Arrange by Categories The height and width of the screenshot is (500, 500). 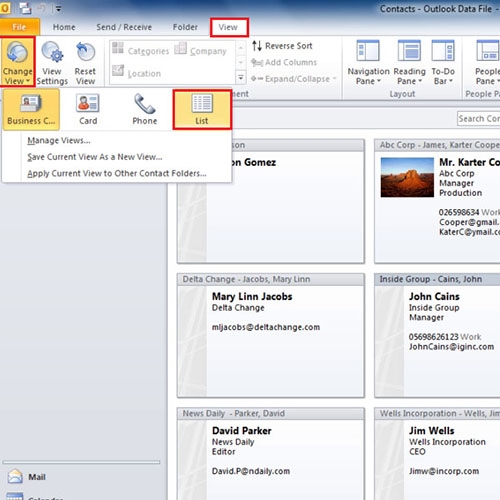[140, 50]
